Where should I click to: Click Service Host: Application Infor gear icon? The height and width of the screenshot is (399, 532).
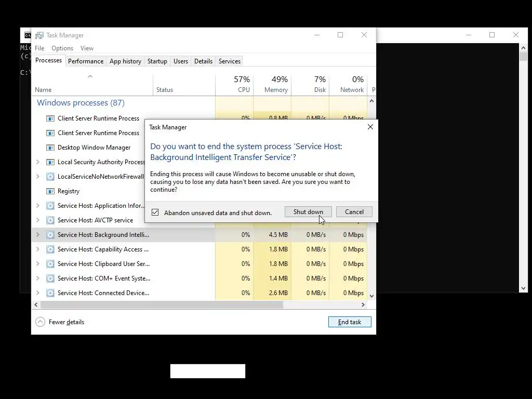[50, 206]
